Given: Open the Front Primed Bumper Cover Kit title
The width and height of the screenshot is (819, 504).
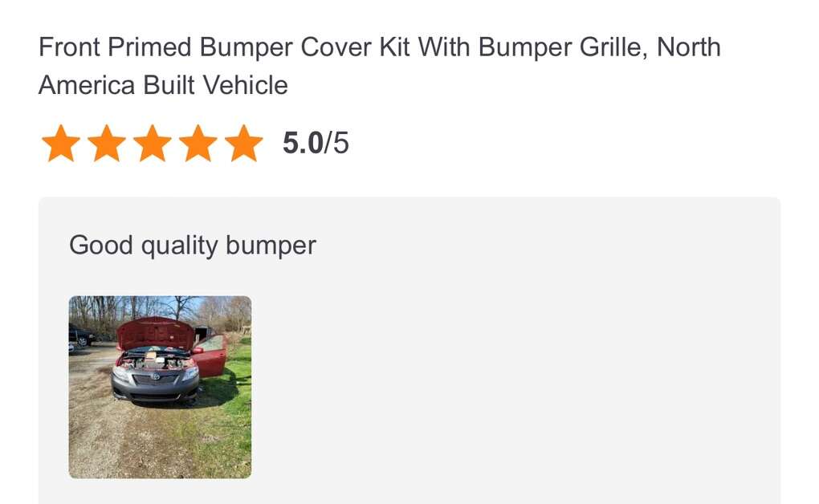Looking at the screenshot, I should [379, 48].
